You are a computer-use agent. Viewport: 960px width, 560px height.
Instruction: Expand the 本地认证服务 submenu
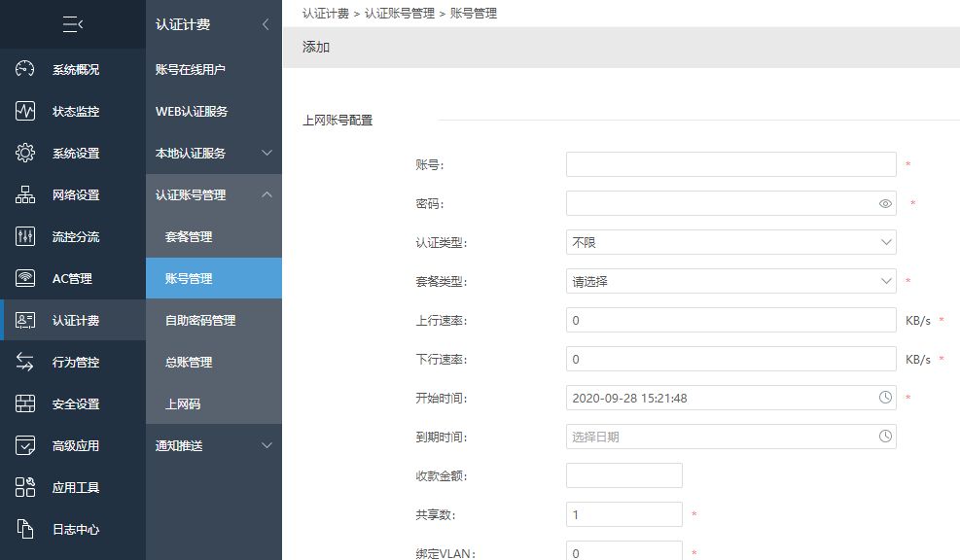coord(267,154)
